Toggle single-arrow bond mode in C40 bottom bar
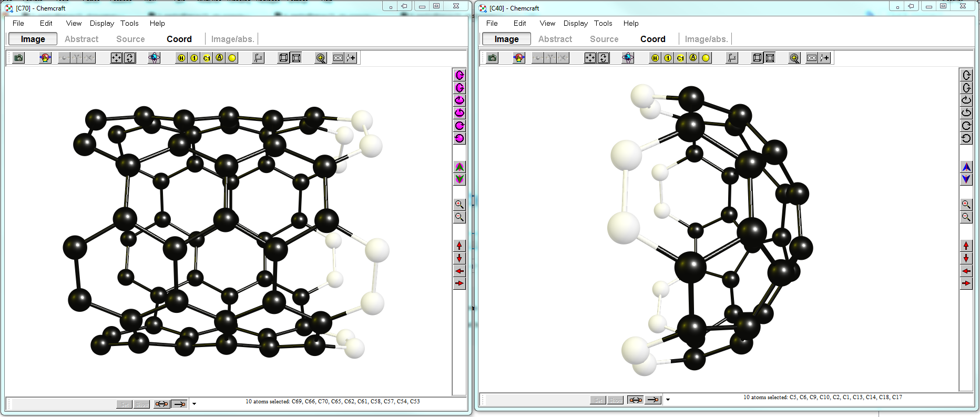 point(653,400)
